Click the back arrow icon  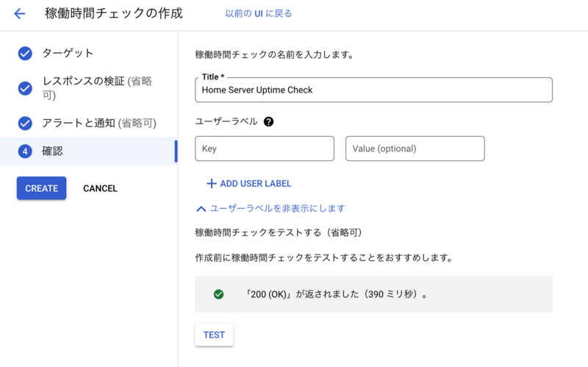pos(20,14)
